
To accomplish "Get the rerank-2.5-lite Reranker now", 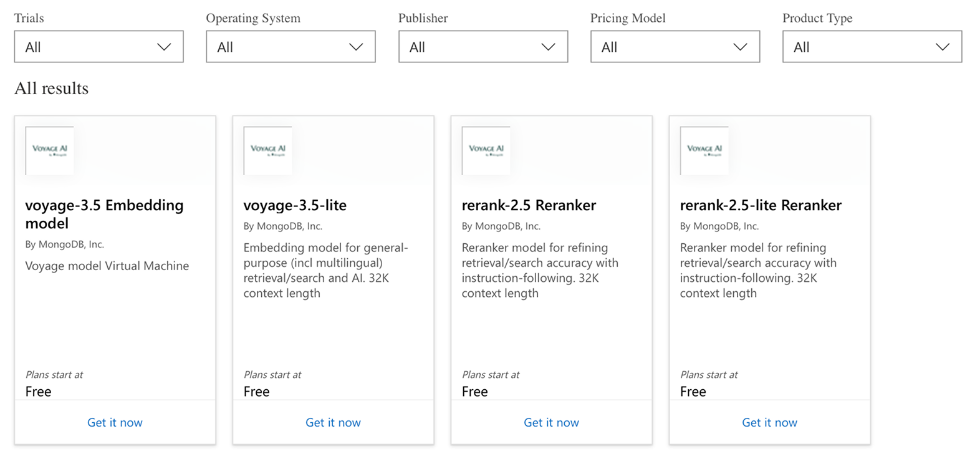I will pyautogui.click(x=769, y=422).
